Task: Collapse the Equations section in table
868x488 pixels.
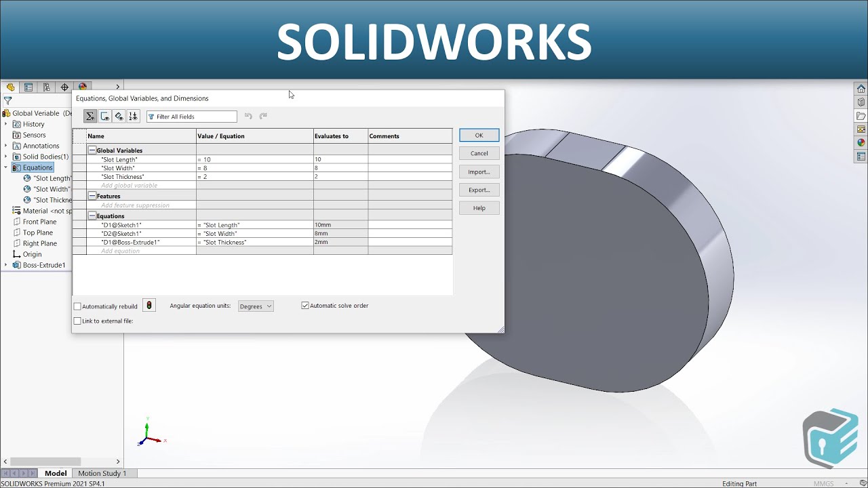Action: (x=92, y=216)
